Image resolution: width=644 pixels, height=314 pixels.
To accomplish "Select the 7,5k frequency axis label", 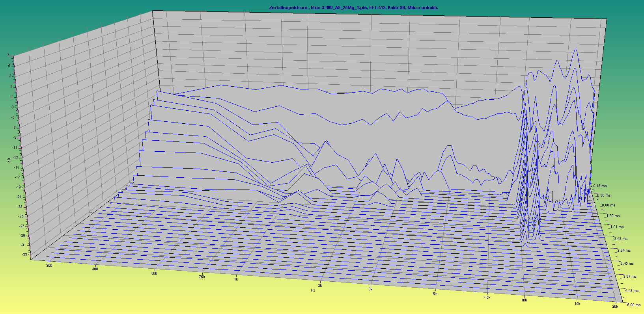I will pos(487,297).
